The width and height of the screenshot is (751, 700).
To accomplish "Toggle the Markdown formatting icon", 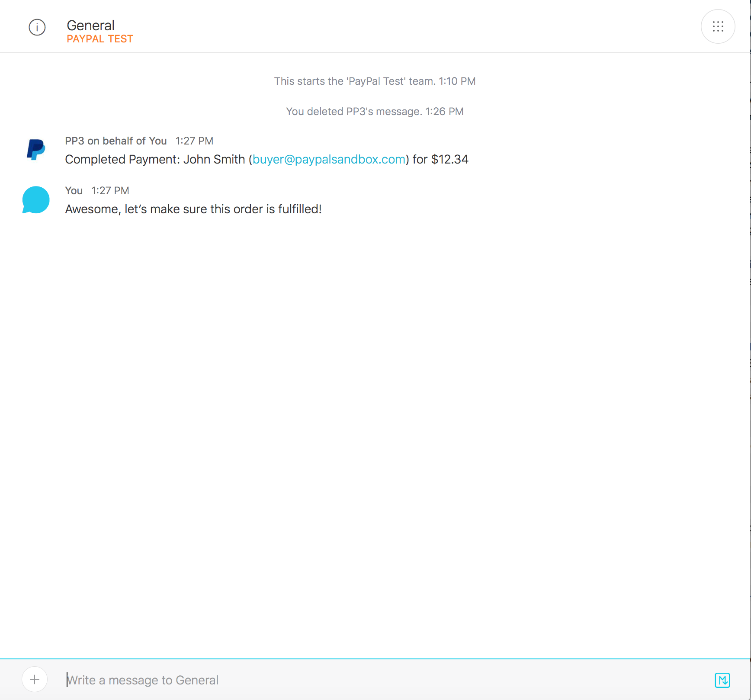I will 722,680.
